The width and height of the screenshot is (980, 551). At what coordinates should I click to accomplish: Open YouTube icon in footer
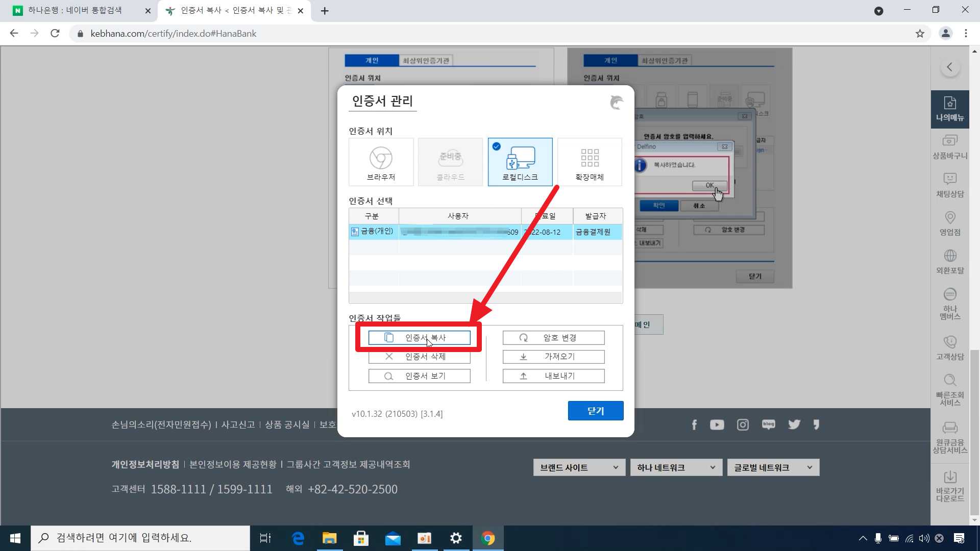pyautogui.click(x=717, y=425)
